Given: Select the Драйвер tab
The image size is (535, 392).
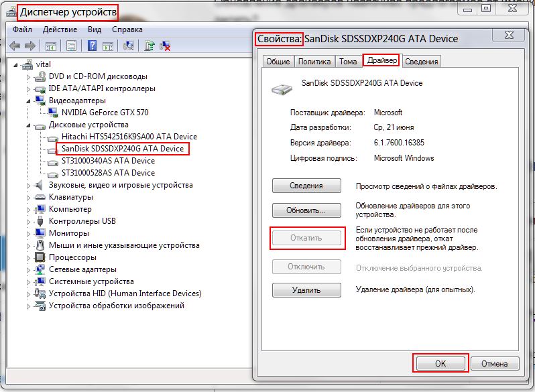Looking at the screenshot, I should pyautogui.click(x=382, y=60).
